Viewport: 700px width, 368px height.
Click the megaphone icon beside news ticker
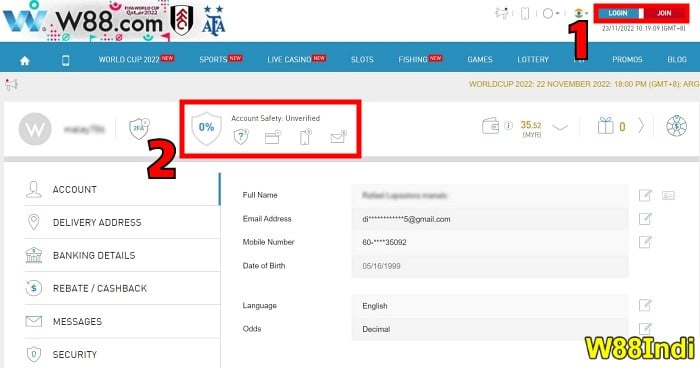[x=11, y=84]
